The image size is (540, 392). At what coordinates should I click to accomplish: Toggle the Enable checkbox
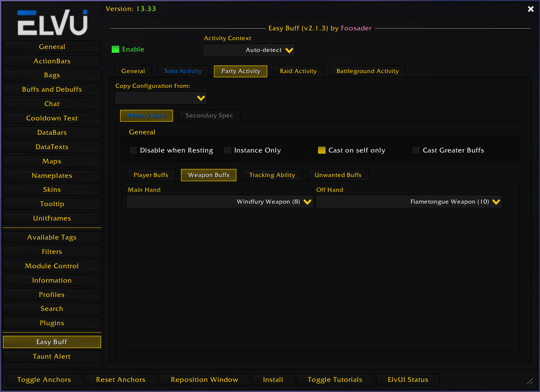pos(115,49)
